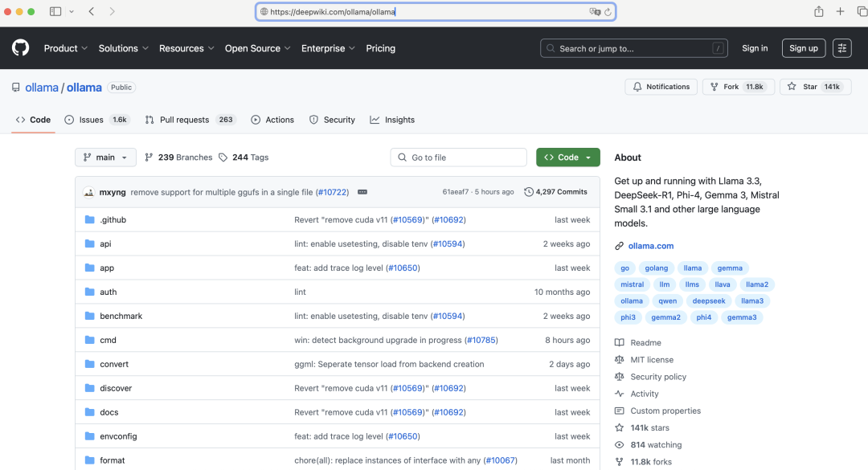Go forward with Safari's forward arrow
This screenshot has width=868, height=470.
tap(113, 11)
